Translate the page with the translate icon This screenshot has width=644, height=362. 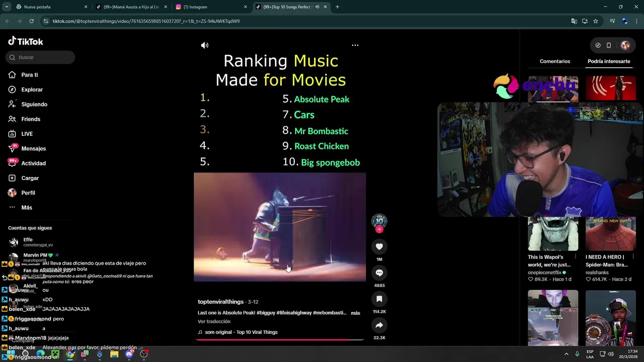(574, 21)
